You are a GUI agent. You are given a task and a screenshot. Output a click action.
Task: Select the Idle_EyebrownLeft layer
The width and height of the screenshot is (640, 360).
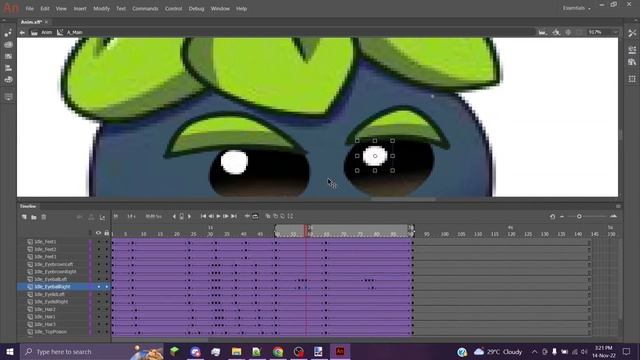[53, 264]
